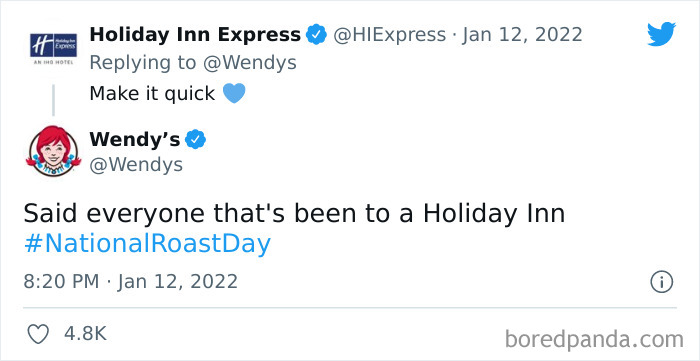This screenshot has width=700, height=361.
Task: Open the tweet info circle icon
Action: (661, 282)
